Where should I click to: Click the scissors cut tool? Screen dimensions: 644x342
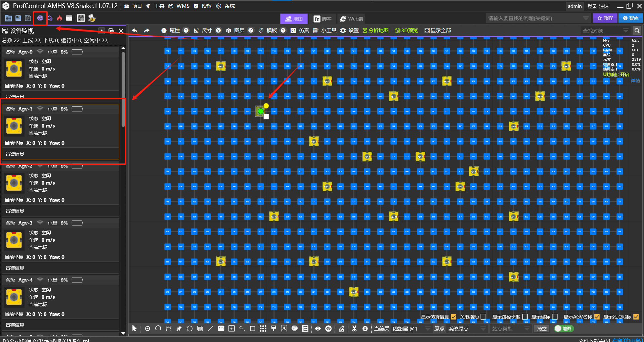[354, 329]
